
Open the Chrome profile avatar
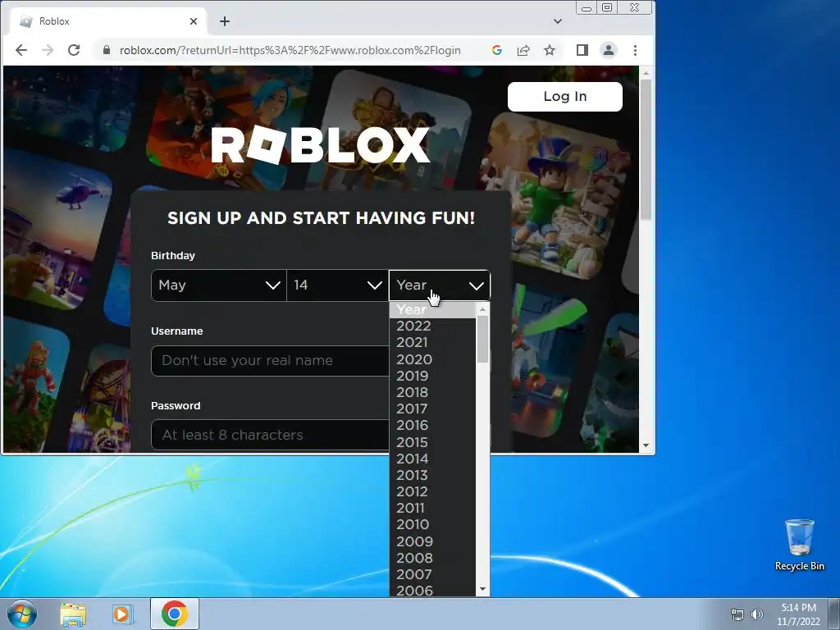point(609,50)
